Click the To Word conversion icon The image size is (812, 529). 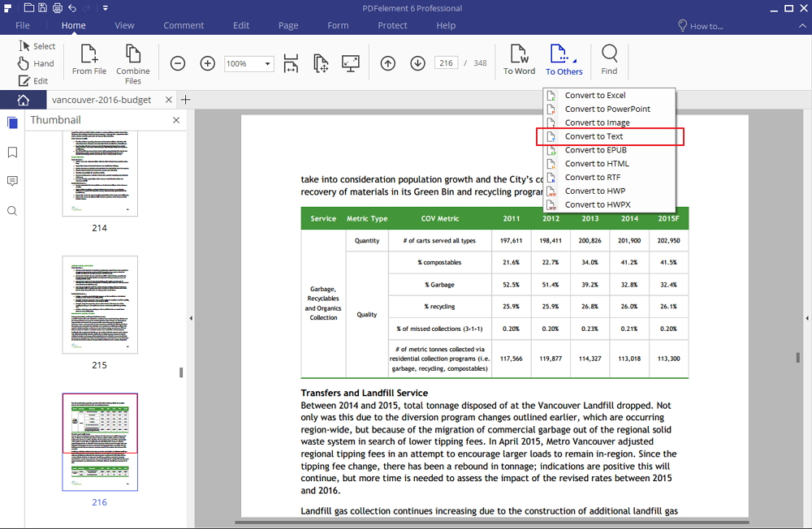point(519,58)
